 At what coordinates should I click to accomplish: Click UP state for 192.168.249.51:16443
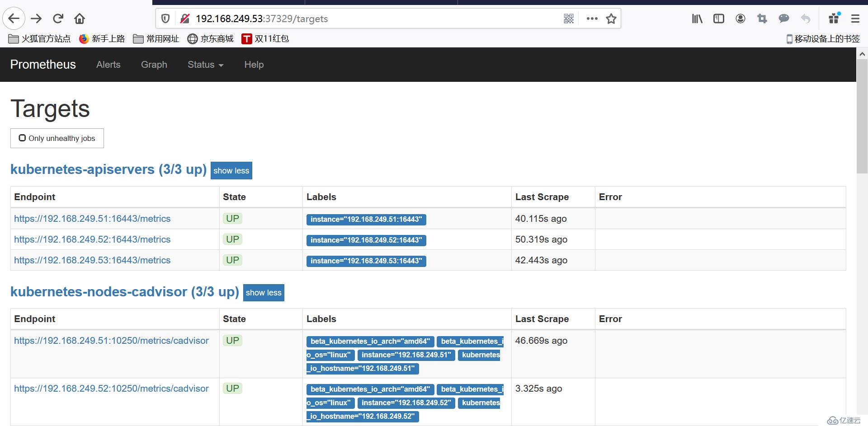pyautogui.click(x=232, y=219)
